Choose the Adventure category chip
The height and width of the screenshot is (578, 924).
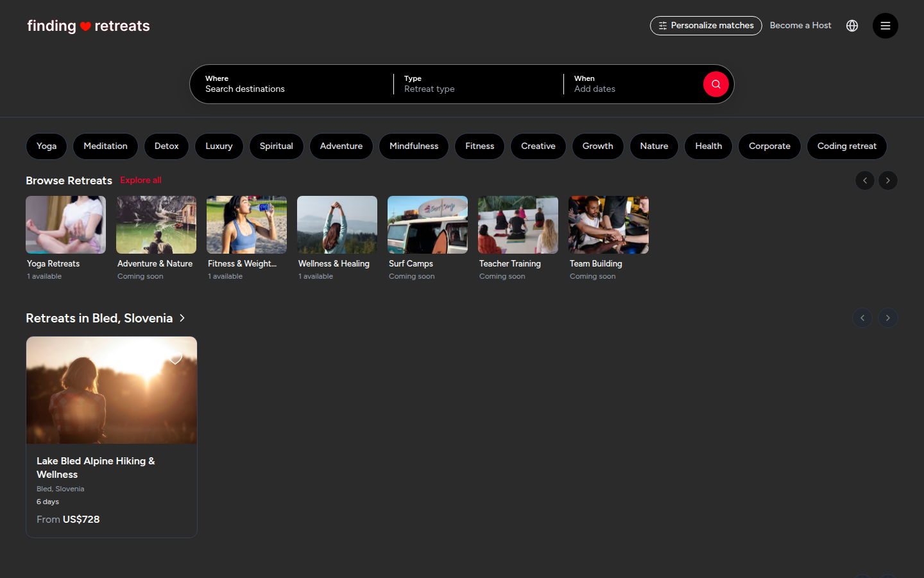(x=341, y=146)
